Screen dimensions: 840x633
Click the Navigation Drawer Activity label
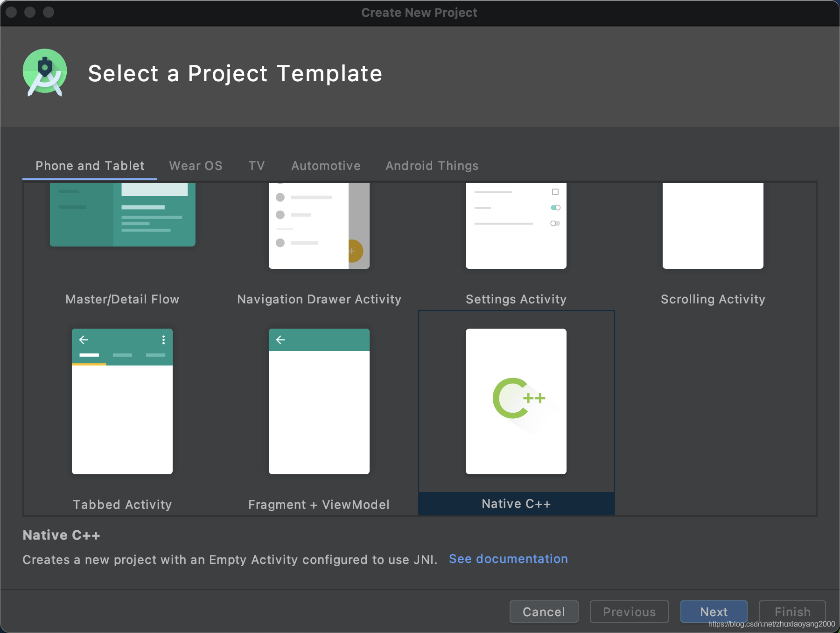[319, 299]
